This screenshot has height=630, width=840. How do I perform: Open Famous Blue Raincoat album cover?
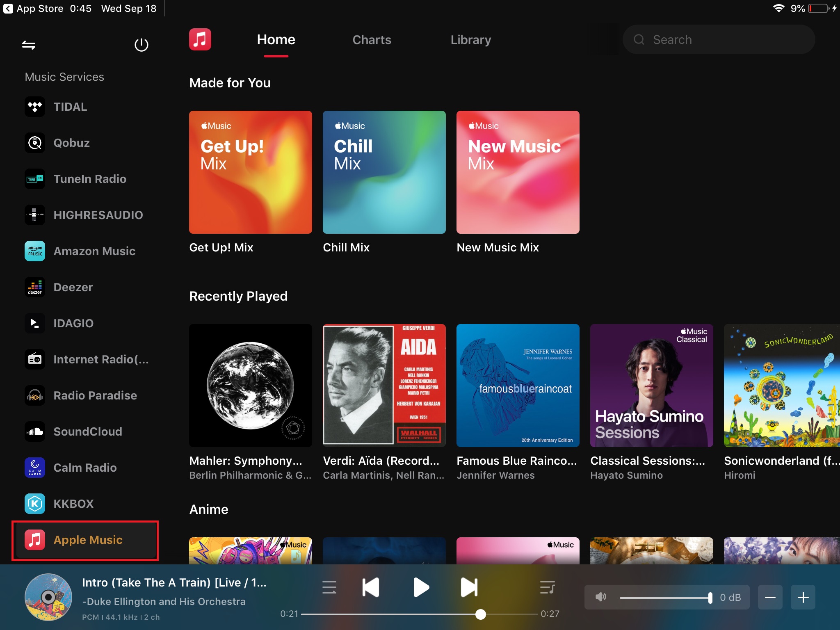518,386
